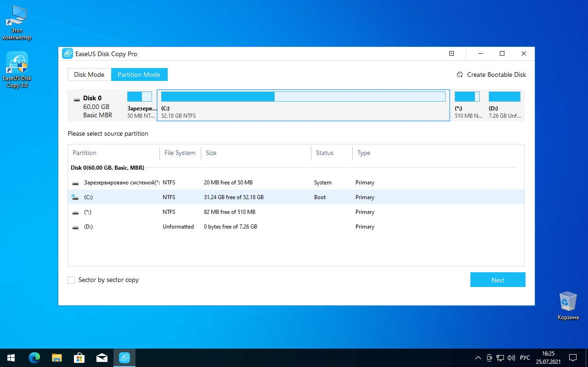
Task: Click the 'System' status cell
Action: [323, 183]
